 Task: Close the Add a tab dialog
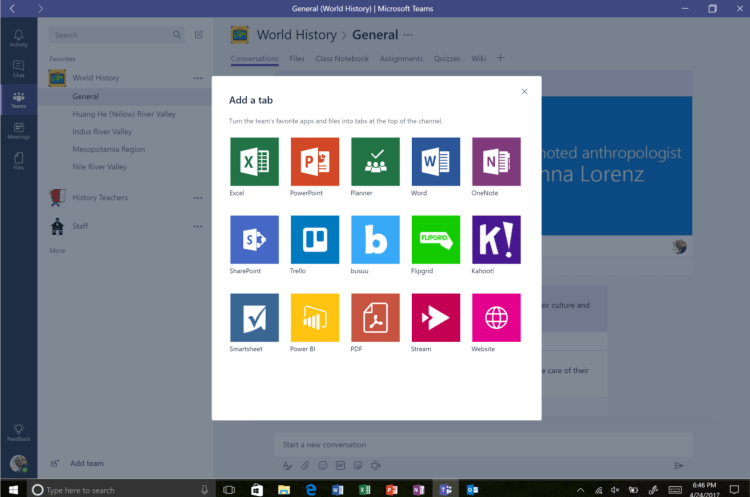tap(524, 91)
